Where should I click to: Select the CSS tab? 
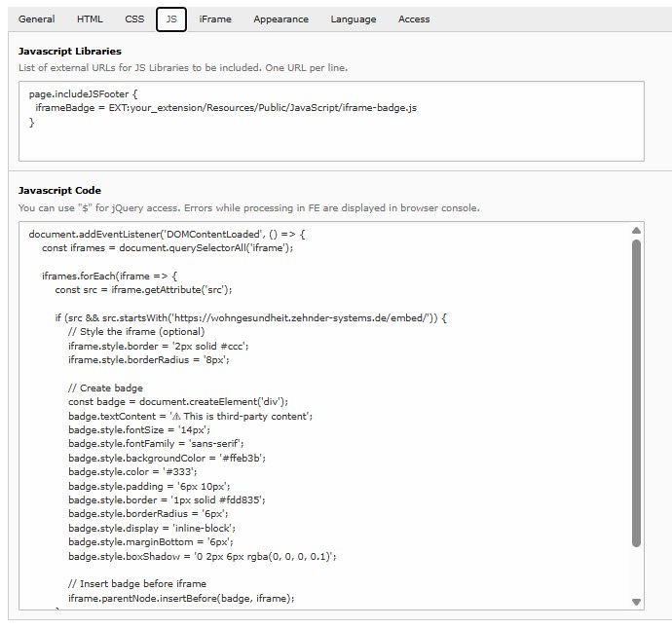tap(134, 18)
